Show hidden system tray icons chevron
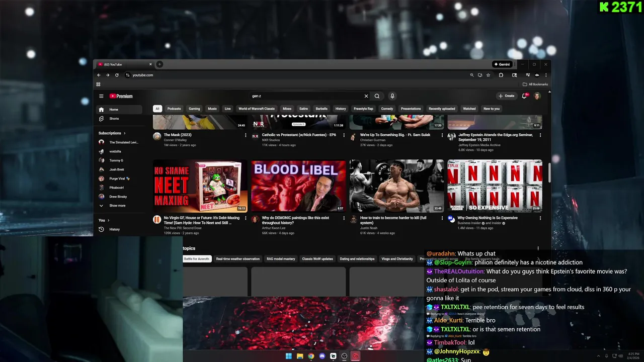The height and width of the screenshot is (362, 644). [x=599, y=356]
